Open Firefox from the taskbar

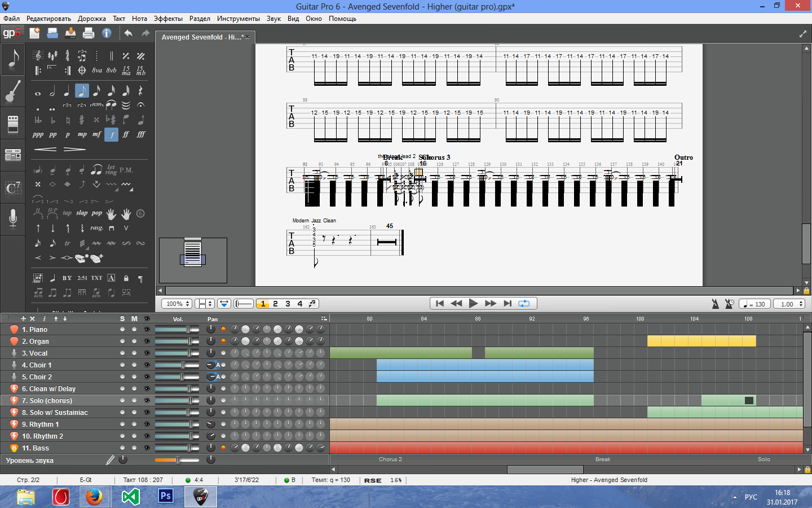click(94, 497)
